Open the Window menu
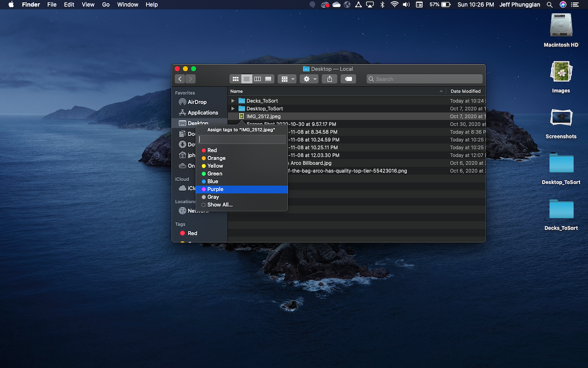This screenshot has height=368, width=588. coord(127,4)
